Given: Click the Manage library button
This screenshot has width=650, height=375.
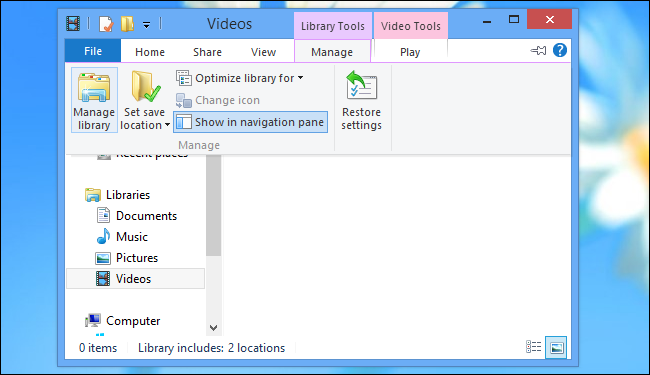Looking at the screenshot, I should click(94, 100).
